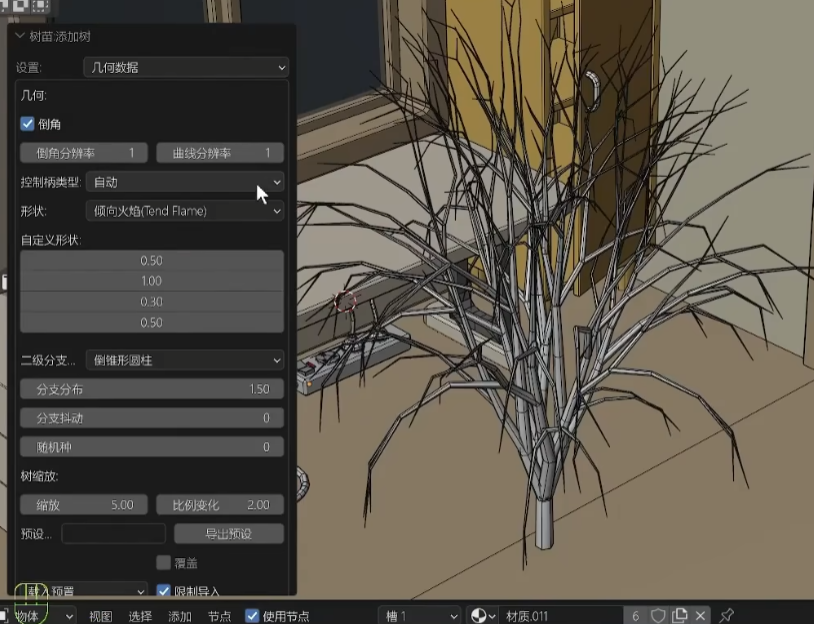Viewport: 814px width, 624px height.
Task: Open the 设置 几何数据 dropdown
Action: 185,68
